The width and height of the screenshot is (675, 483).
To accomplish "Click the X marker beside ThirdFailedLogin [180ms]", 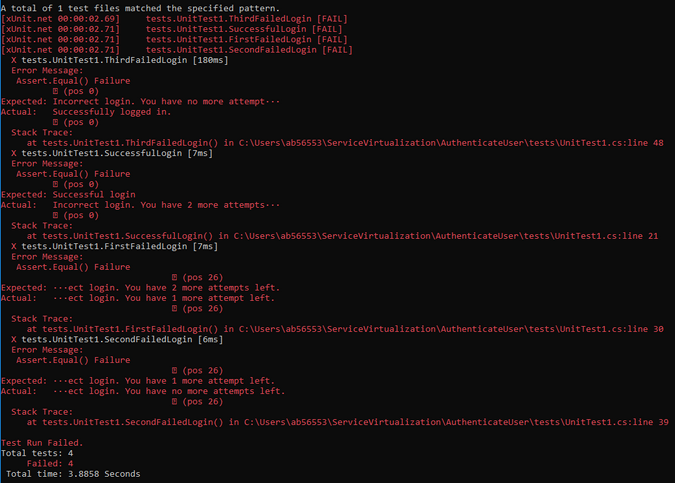I will coord(13,60).
